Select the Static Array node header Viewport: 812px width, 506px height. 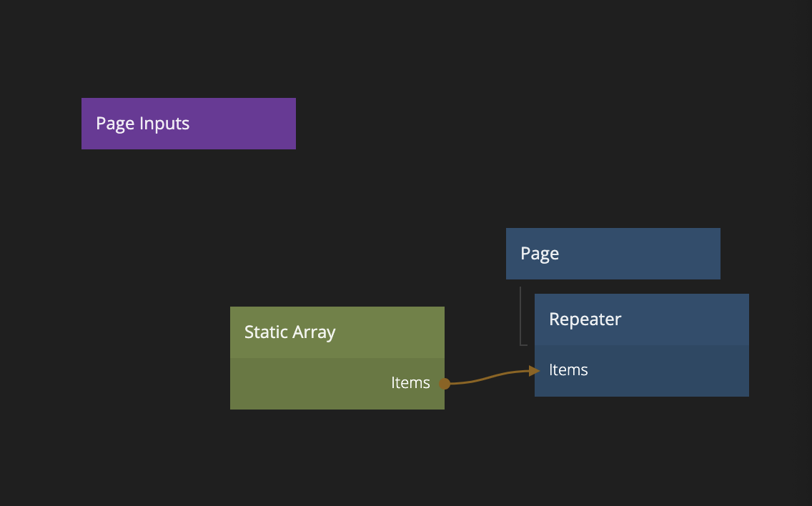click(337, 332)
